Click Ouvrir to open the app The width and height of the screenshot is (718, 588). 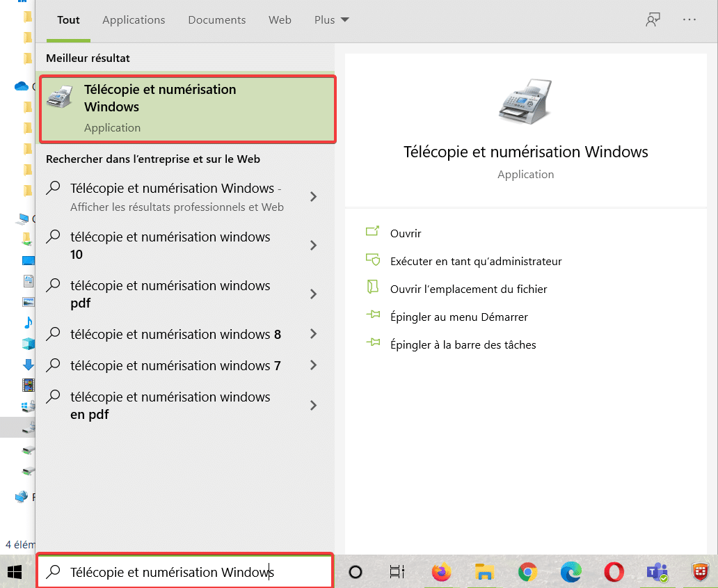[x=406, y=234]
